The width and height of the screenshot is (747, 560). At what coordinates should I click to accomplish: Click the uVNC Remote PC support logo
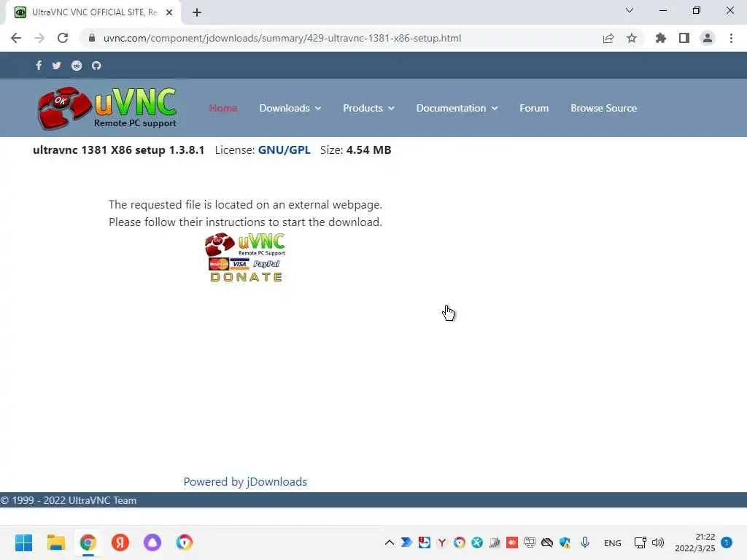tap(107, 108)
